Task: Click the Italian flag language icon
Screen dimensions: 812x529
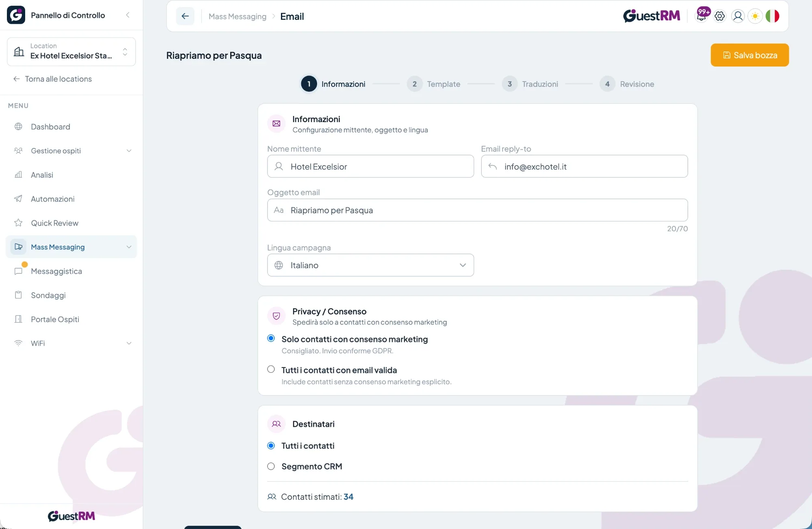Action: coord(773,16)
